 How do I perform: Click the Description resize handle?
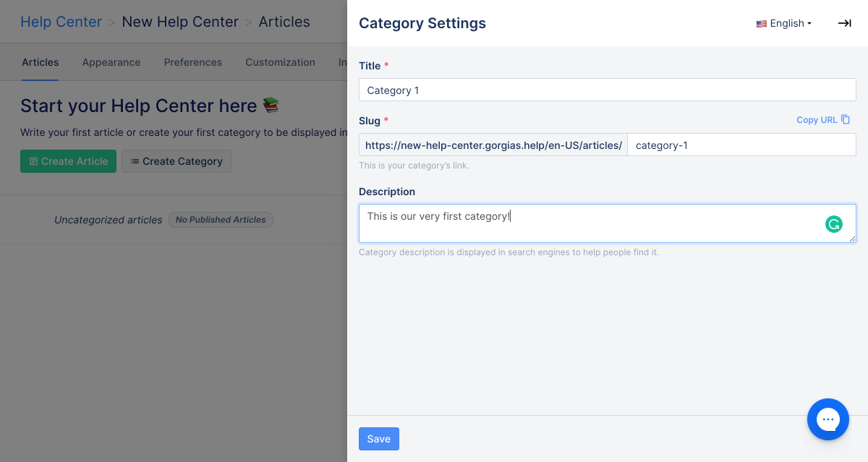(x=852, y=239)
